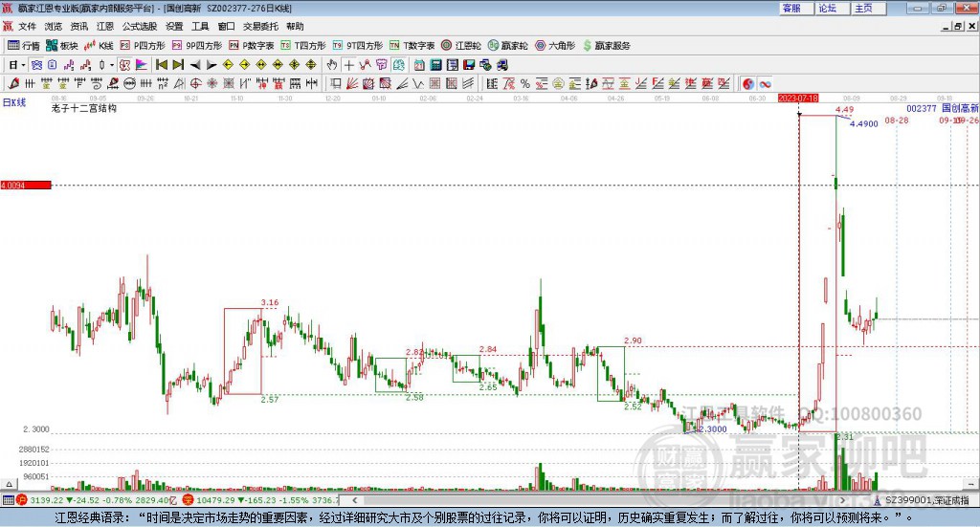Click the yin-yang Taiji icon
Viewport: 980px width, 527px height.
tap(748, 84)
